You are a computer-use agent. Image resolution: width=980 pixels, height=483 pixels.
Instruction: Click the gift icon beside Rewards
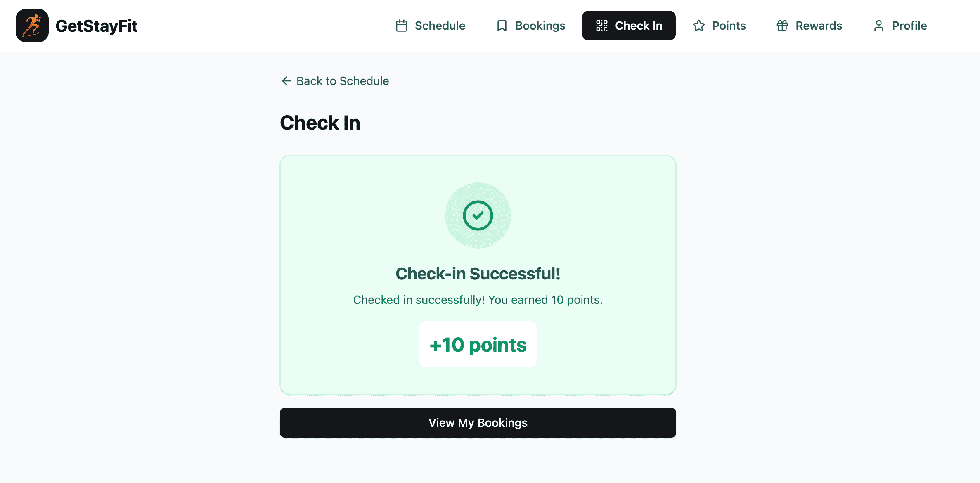click(782, 26)
